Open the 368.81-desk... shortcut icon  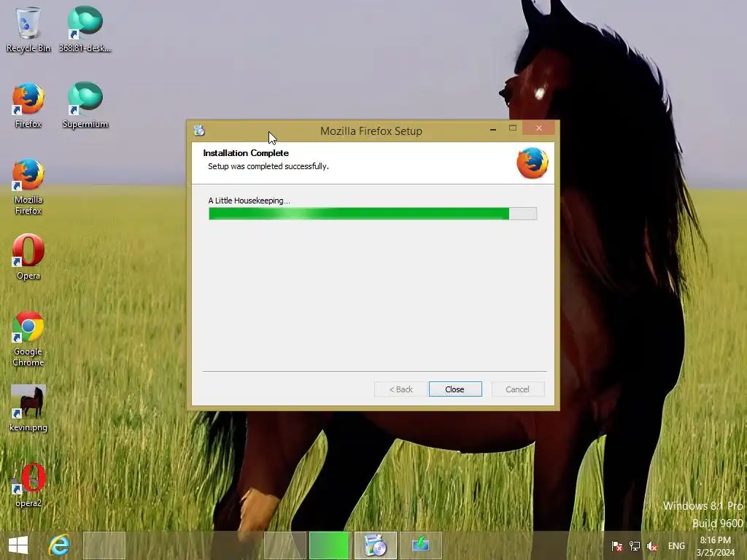coord(85,29)
